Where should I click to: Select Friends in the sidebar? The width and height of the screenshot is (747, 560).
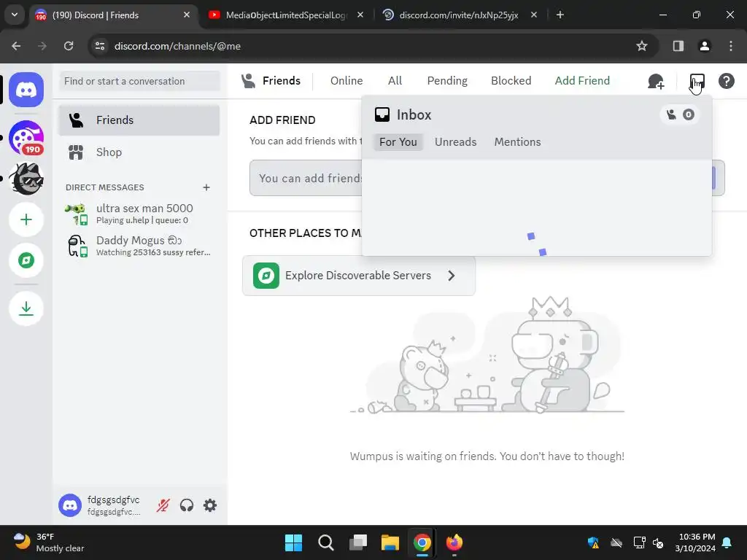tap(139, 120)
